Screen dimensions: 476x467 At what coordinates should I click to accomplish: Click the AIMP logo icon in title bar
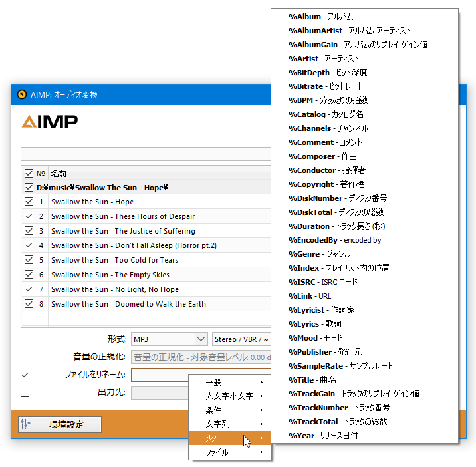point(22,95)
